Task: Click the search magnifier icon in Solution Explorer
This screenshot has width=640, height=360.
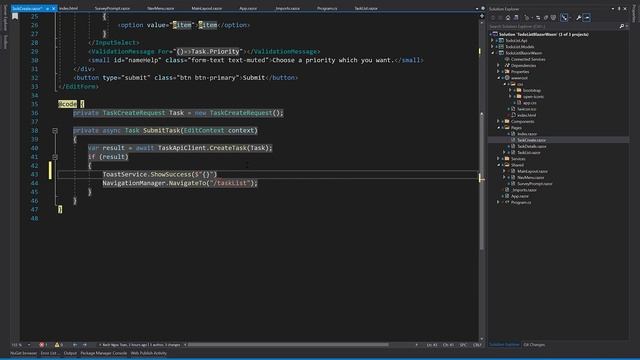Action: (621, 26)
